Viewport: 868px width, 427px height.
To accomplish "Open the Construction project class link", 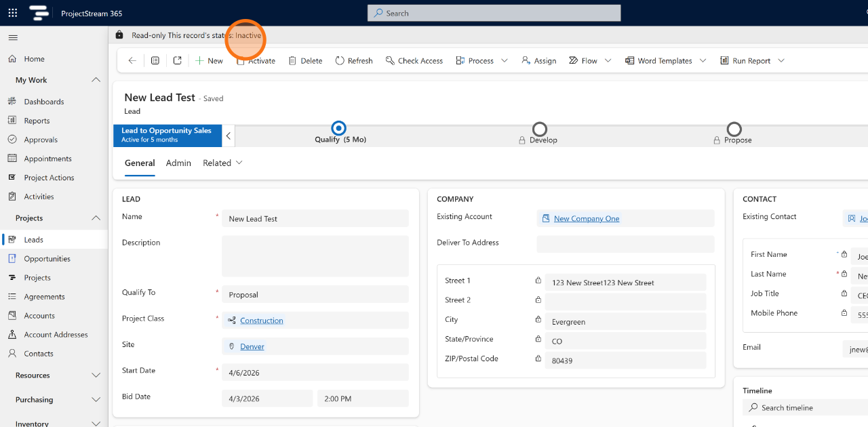I will click(262, 321).
